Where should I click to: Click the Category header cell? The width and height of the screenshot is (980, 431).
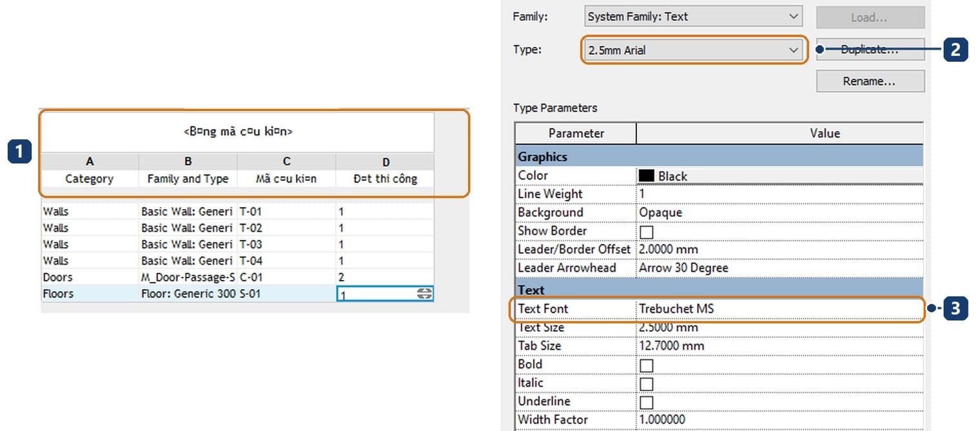tap(89, 179)
